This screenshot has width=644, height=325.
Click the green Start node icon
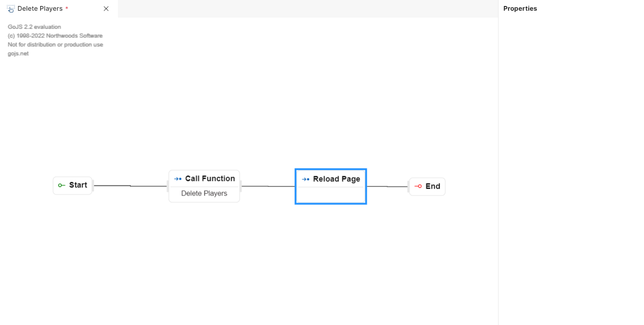61,185
